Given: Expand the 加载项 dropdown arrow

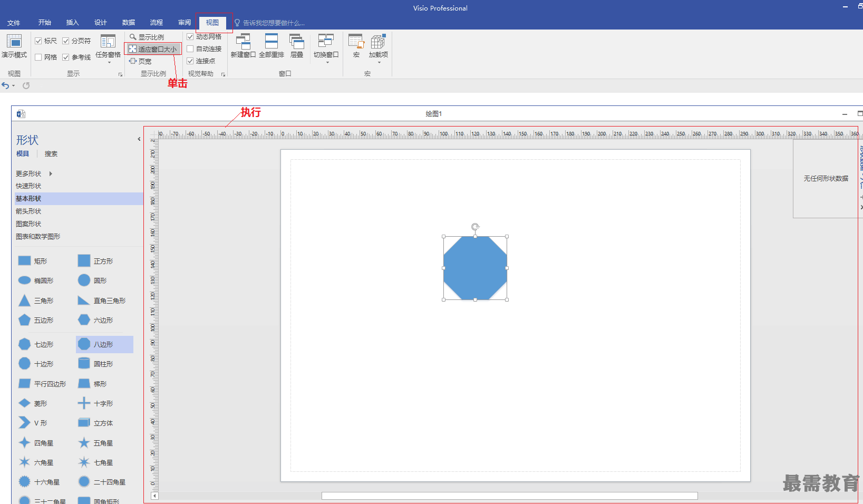Looking at the screenshot, I should (x=379, y=63).
